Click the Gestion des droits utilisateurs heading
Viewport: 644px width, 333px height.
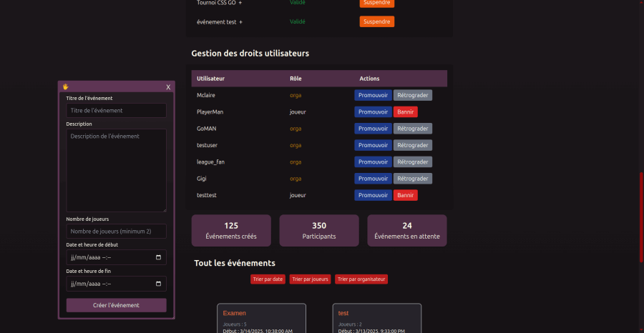[250, 54]
